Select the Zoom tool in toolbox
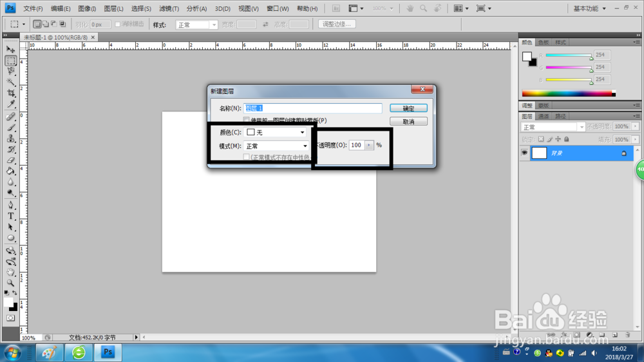The width and height of the screenshot is (644, 362). pos(11,283)
